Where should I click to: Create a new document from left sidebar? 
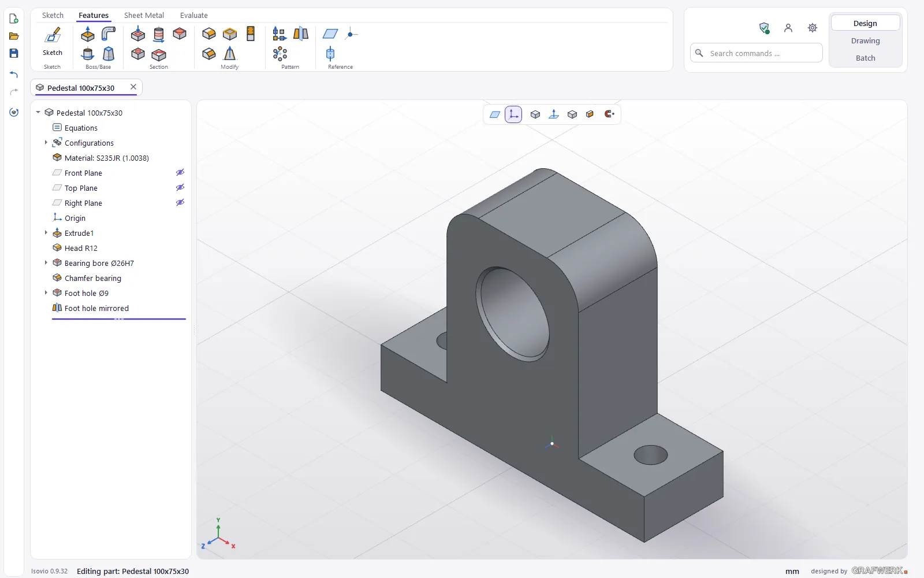14,18
